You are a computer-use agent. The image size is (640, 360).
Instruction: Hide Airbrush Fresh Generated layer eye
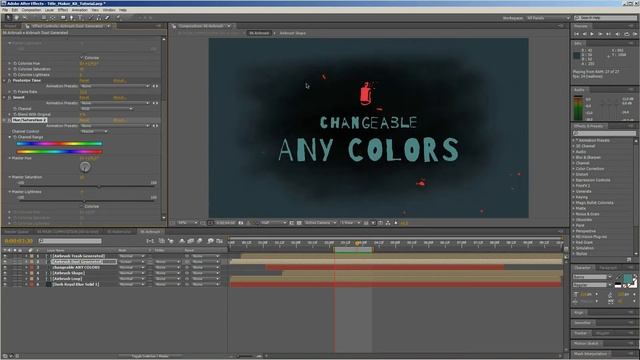click(x=5, y=256)
